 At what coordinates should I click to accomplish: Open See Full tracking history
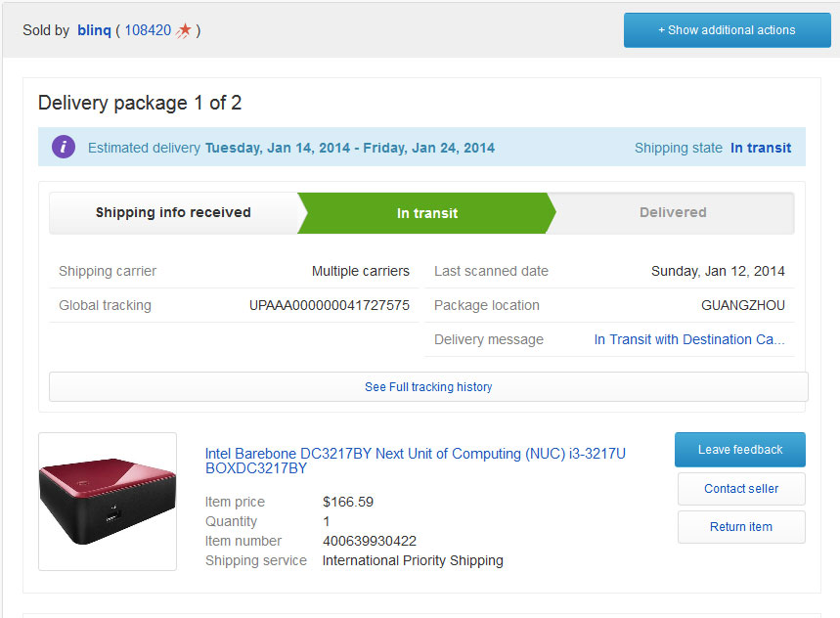click(428, 386)
